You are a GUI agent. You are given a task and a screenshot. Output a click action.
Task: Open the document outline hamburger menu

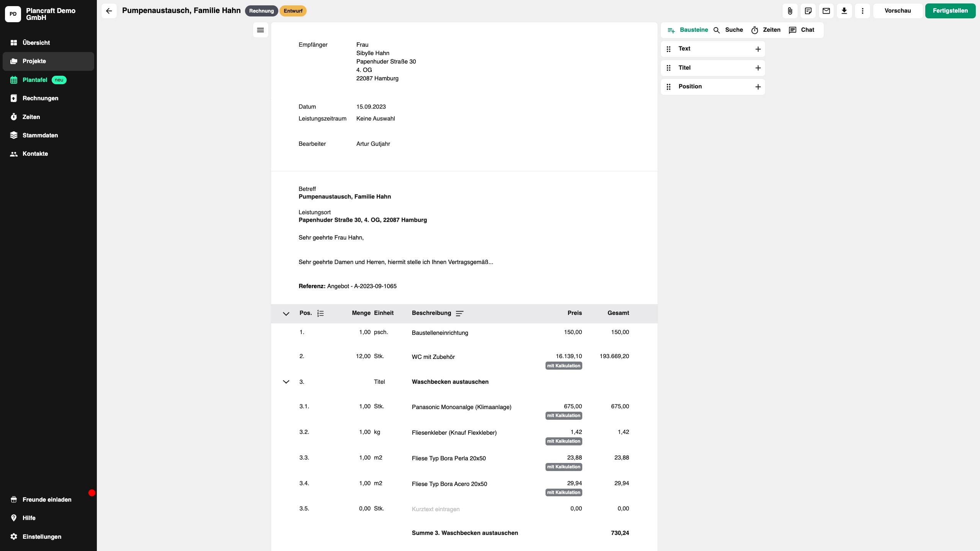260,30
